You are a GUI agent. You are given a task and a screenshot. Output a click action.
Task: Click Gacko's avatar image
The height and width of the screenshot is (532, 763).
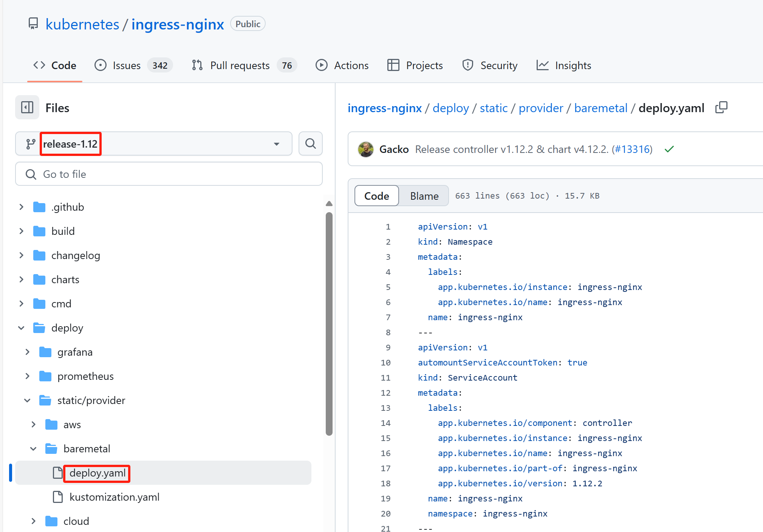365,149
